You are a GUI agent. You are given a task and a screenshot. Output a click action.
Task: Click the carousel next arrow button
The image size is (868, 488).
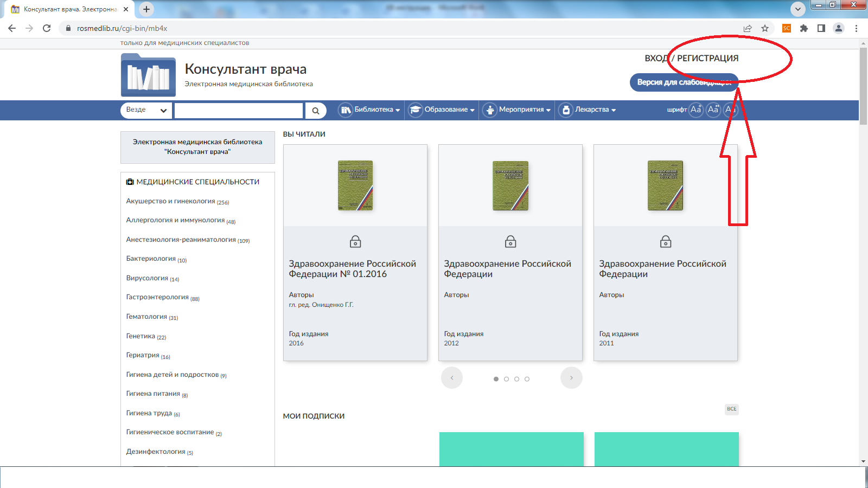coord(571,378)
